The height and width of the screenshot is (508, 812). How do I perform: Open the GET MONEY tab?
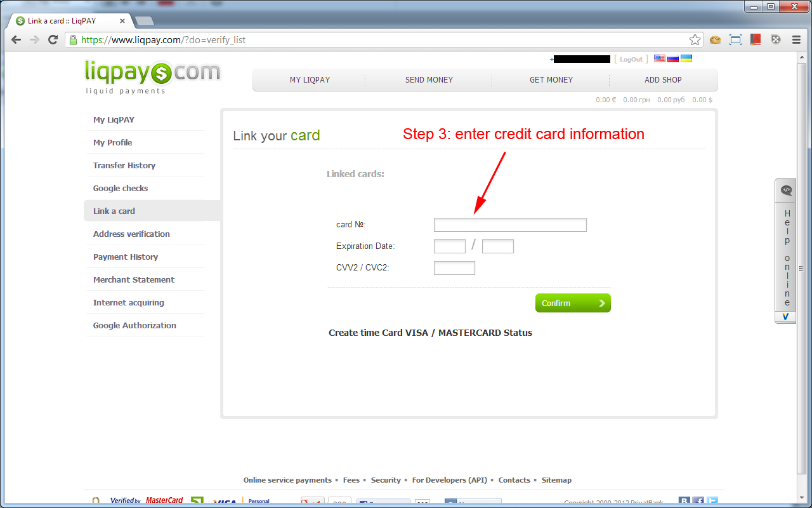tap(551, 80)
